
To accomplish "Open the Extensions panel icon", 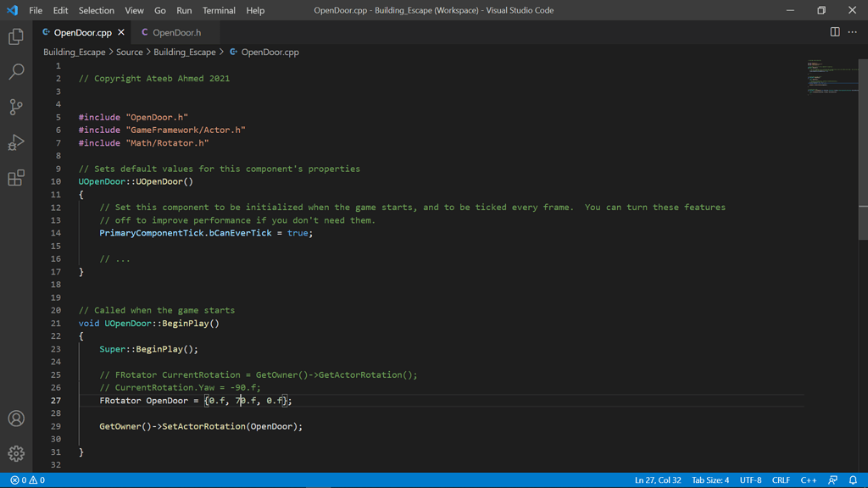I will [x=16, y=178].
